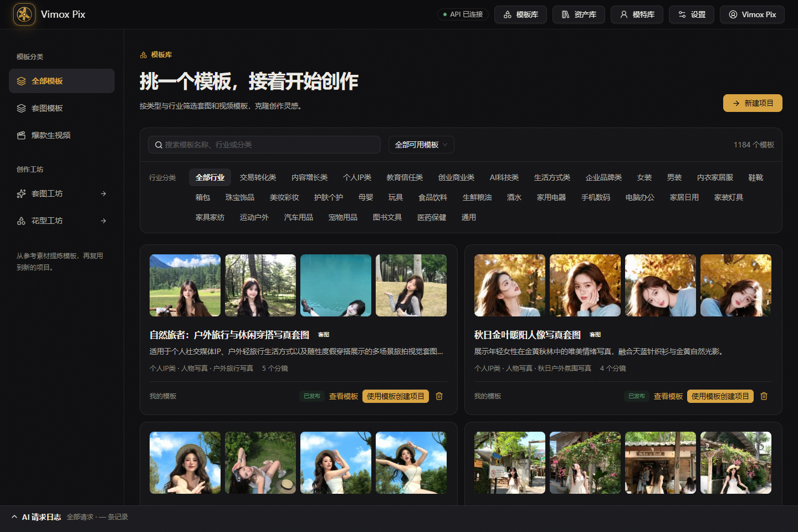Filter by 交易转化类
Image resolution: width=798 pixels, height=532 pixels.
click(258, 177)
